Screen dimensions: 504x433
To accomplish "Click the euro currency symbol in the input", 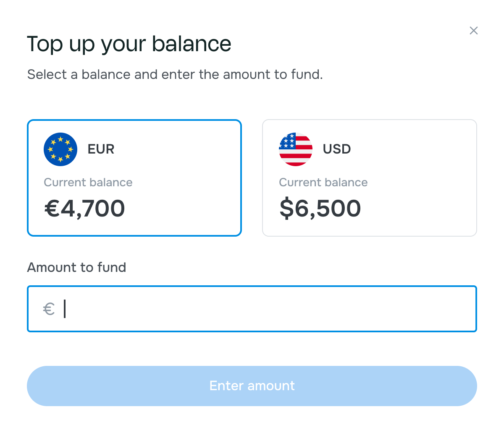I will tap(49, 309).
